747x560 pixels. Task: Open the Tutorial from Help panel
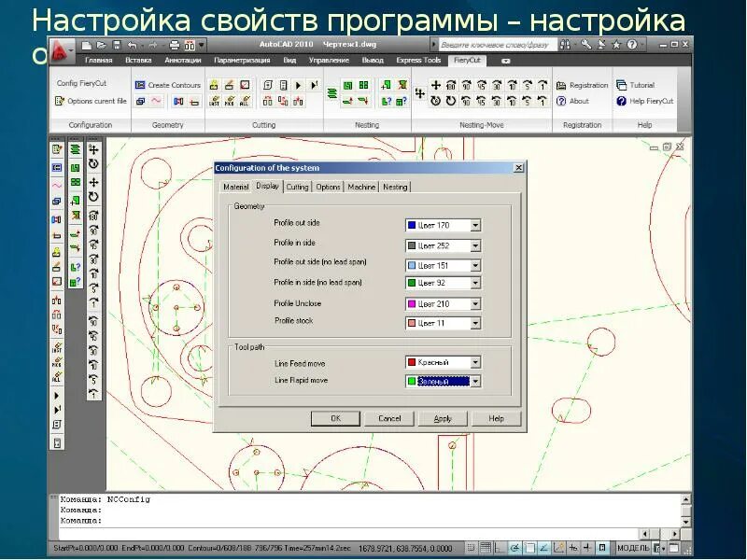[x=636, y=85]
